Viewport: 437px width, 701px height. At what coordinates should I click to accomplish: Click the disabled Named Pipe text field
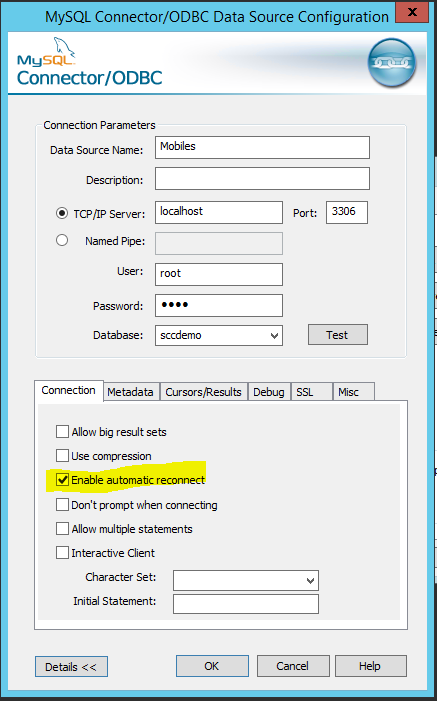pos(219,243)
